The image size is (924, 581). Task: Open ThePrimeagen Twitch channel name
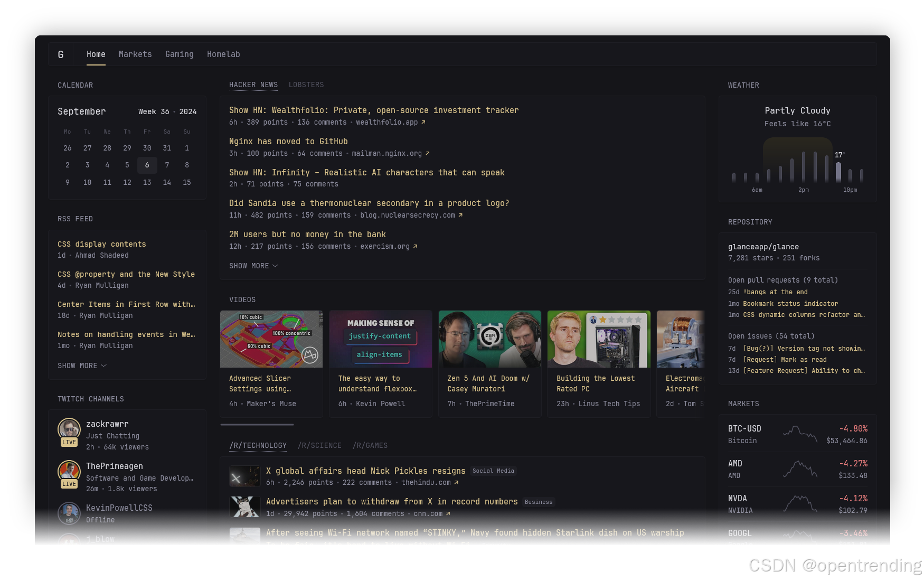115,466
